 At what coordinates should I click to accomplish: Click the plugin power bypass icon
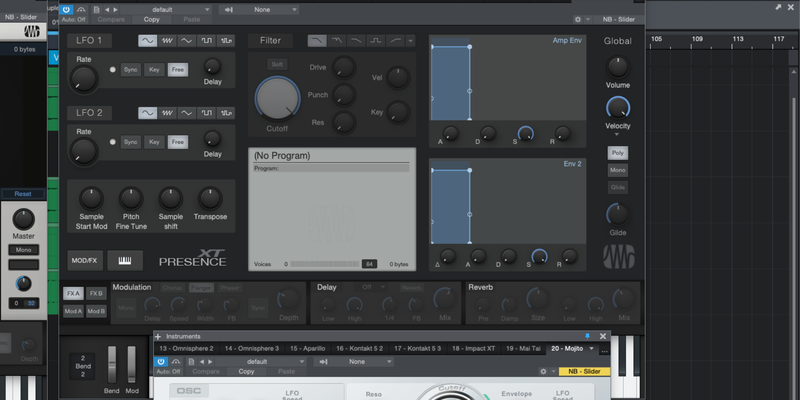point(66,9)
